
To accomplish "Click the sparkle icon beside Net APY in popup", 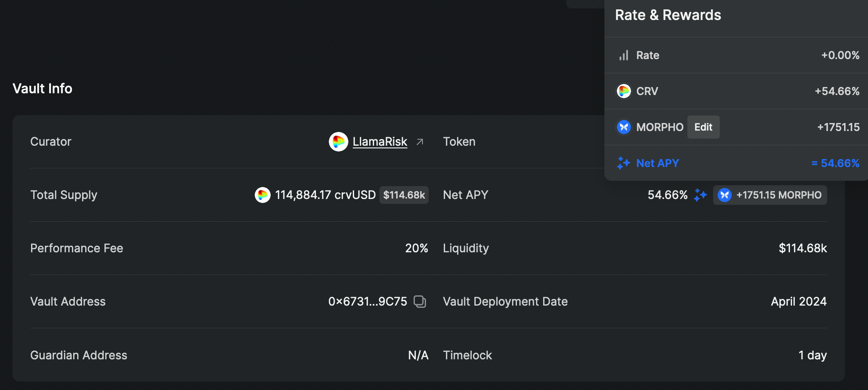I will [x=623, y=163].
